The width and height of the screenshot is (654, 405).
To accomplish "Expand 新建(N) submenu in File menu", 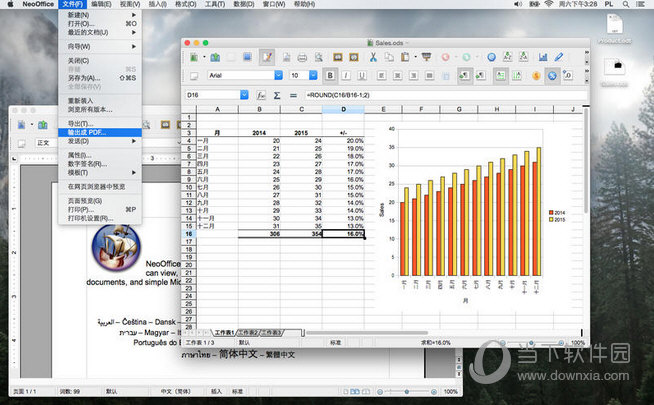I will click(100, 15).
